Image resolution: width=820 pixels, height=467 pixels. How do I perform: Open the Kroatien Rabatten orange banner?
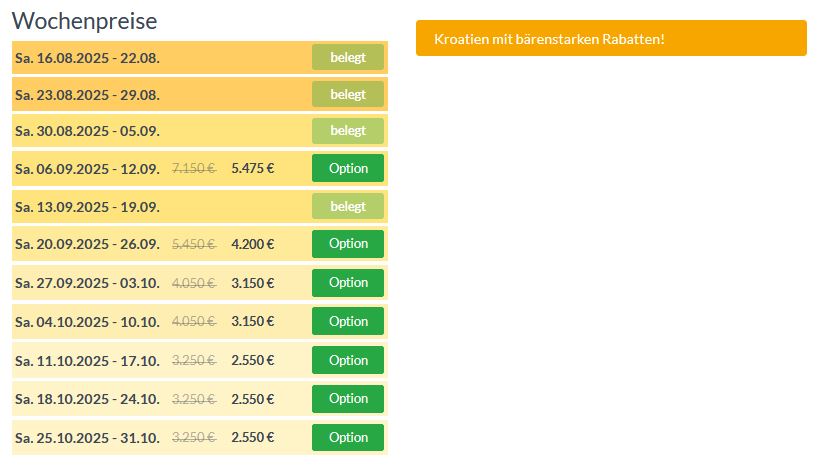(611, 39)
